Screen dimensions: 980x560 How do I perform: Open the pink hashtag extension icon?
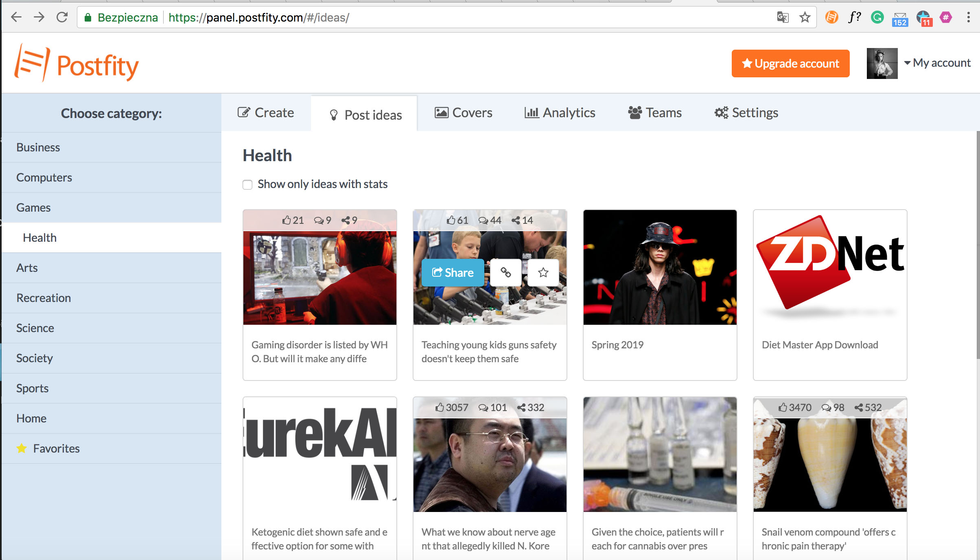946,17
